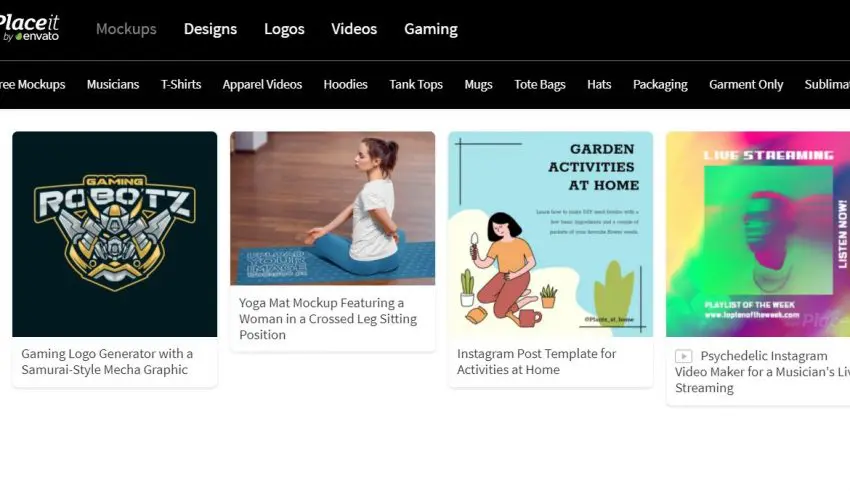Open the Live Streaming psychedelic thumbnail
The height and width of the screenshot is (491, 850).
click(758, 234)
